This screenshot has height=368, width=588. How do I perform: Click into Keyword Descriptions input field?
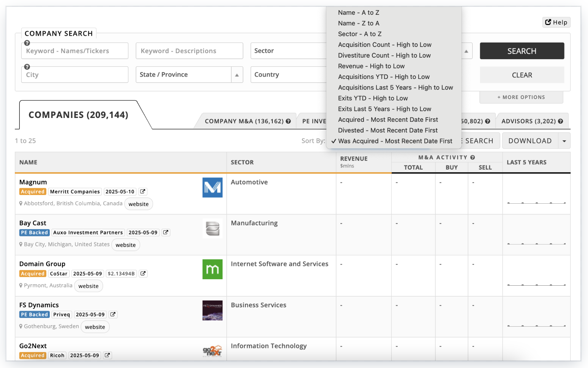(189, 51)
